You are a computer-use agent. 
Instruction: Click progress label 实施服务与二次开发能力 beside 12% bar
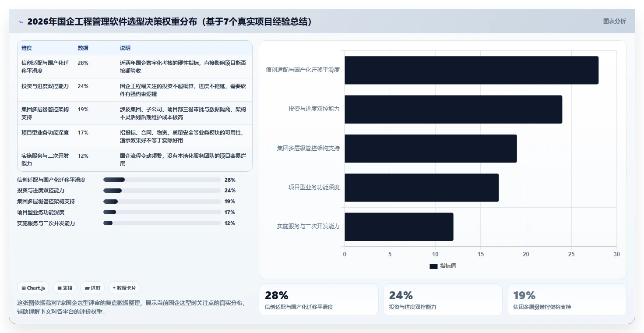pos(46,223)
